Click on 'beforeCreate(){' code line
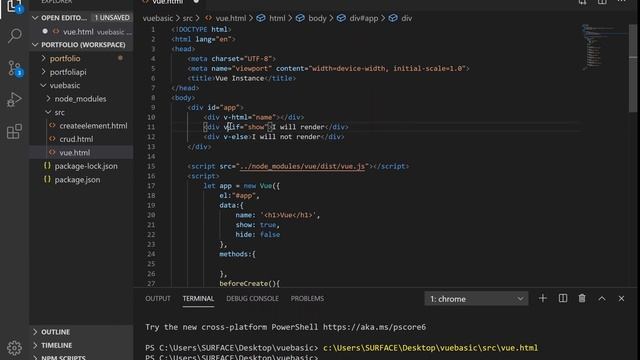The width and height of the screenshot is (640, 360). coord(249,283)
